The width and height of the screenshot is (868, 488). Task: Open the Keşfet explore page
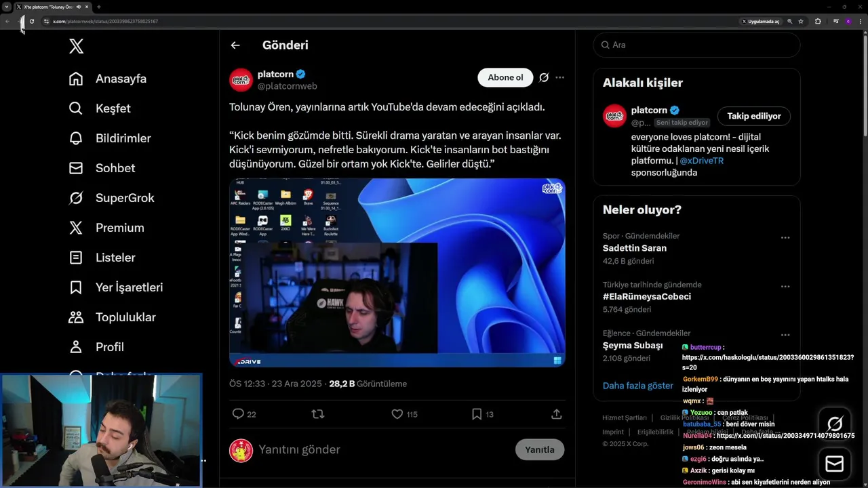[100, 108]
